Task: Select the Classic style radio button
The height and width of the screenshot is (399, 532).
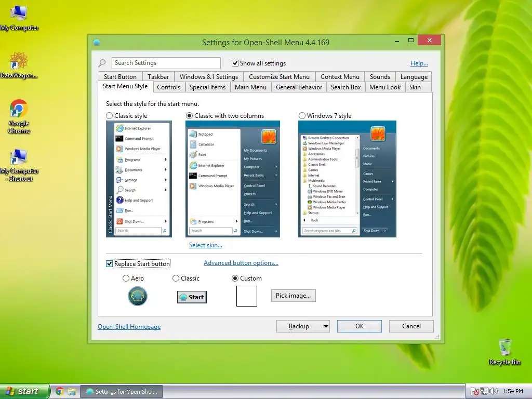Action: pyautogui.click(x=109, y=116)
